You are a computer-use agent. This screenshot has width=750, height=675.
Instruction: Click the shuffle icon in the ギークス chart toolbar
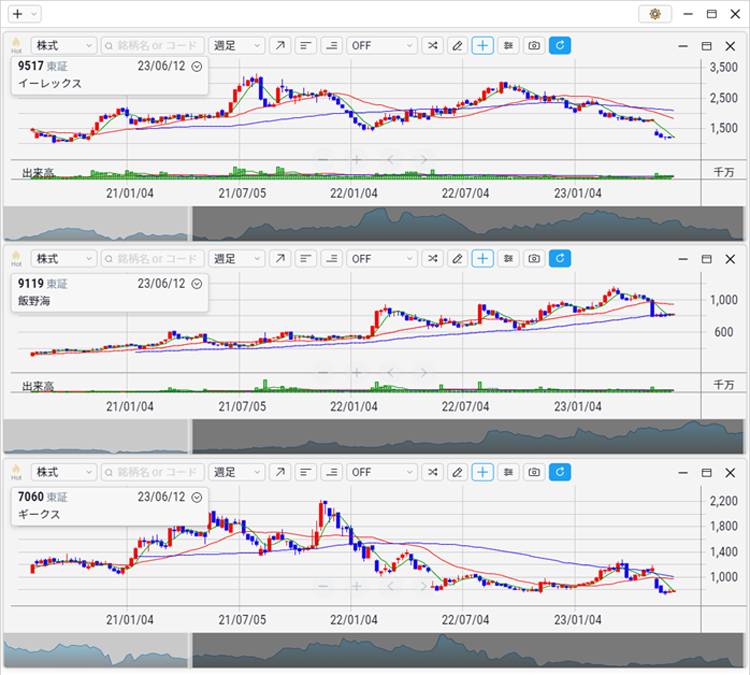click(x=431, y=472)
